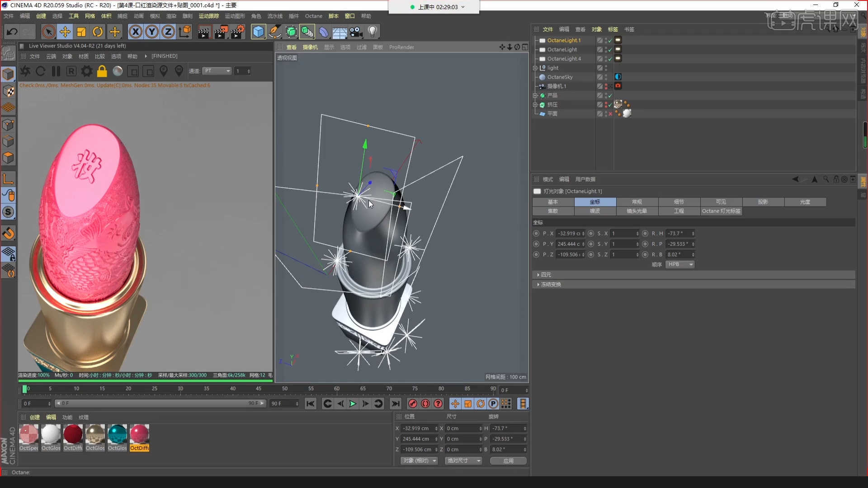This screenshot has width=868, height=488.
Task: Open the 摄像机 menu in viewport
Action: [310, 47]
